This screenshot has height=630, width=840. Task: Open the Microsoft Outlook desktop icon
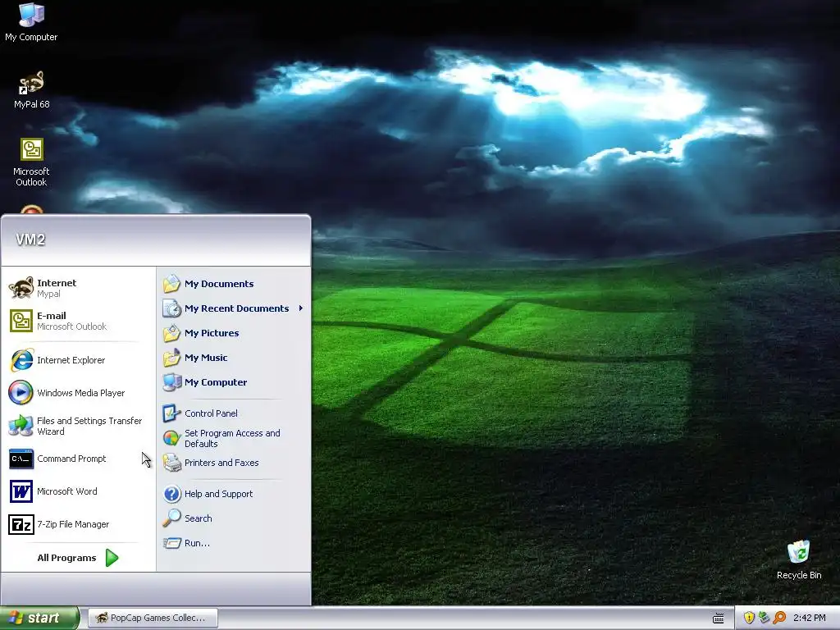pyautogui.click(x=31, y=162)
